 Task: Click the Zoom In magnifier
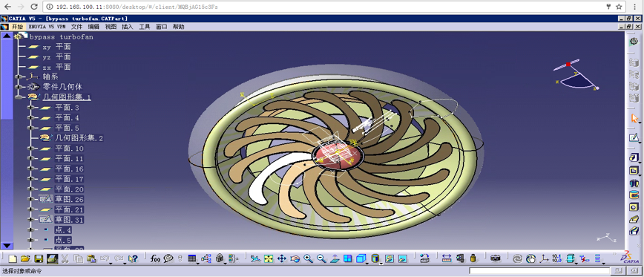click(x=308, y=258)
